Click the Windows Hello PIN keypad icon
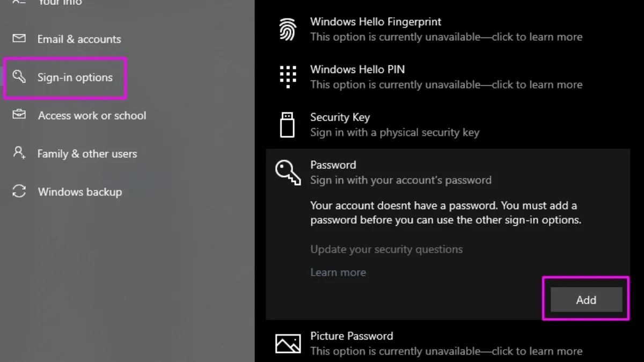 point(288,77)
